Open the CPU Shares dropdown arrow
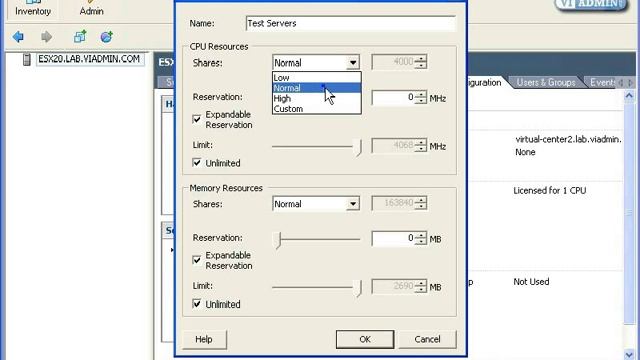The height and width of the screenshot is (360, 640). tap(353, 63)
